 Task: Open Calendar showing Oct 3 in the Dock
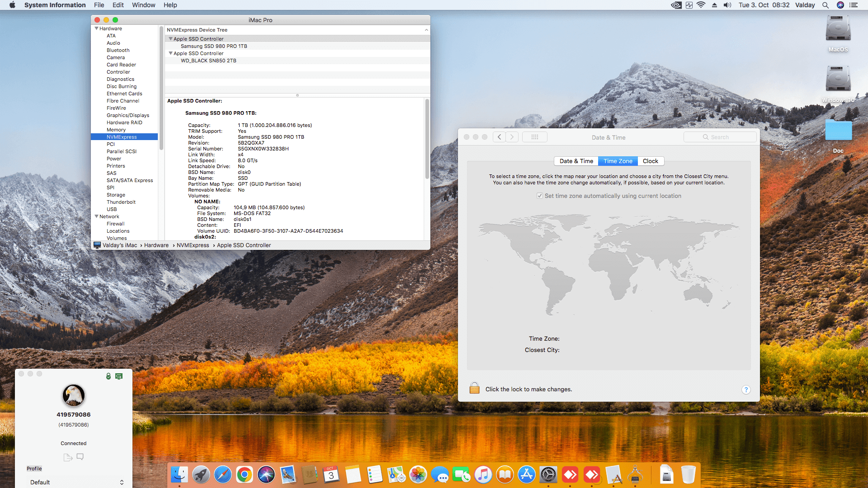(x=331, y=475)
